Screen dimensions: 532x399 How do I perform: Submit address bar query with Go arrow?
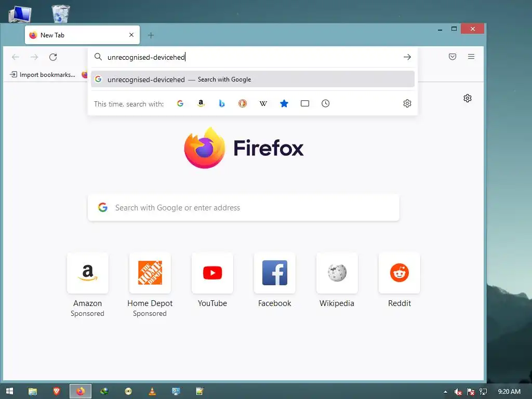[407, 57]
